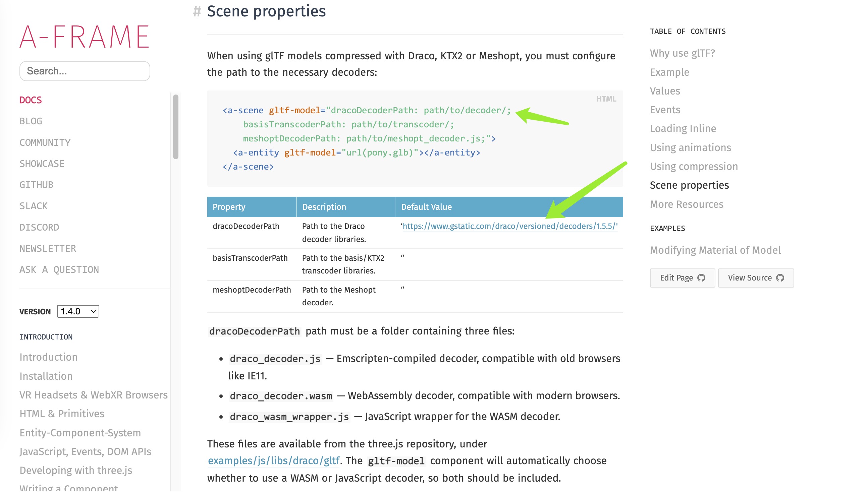Click the Edit Page button
868x492 pixels.
click(x=682, y=278)
